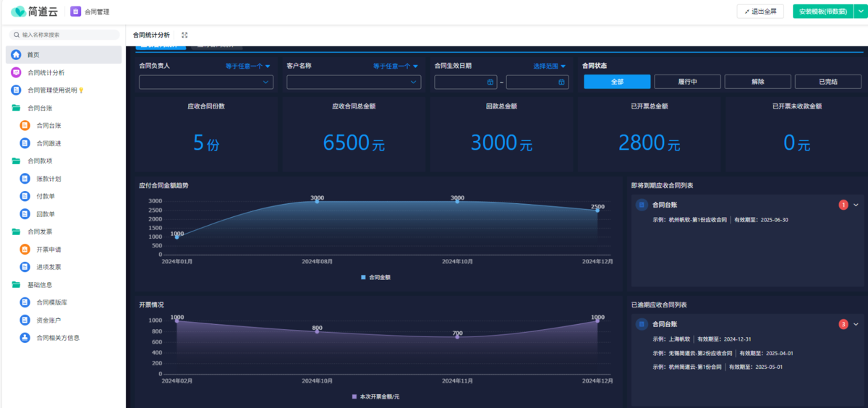Image resolution: width=868 pixels, height=408 pixels.
Task: Select 已完结 contract status filter
Action: pos(828,82)
